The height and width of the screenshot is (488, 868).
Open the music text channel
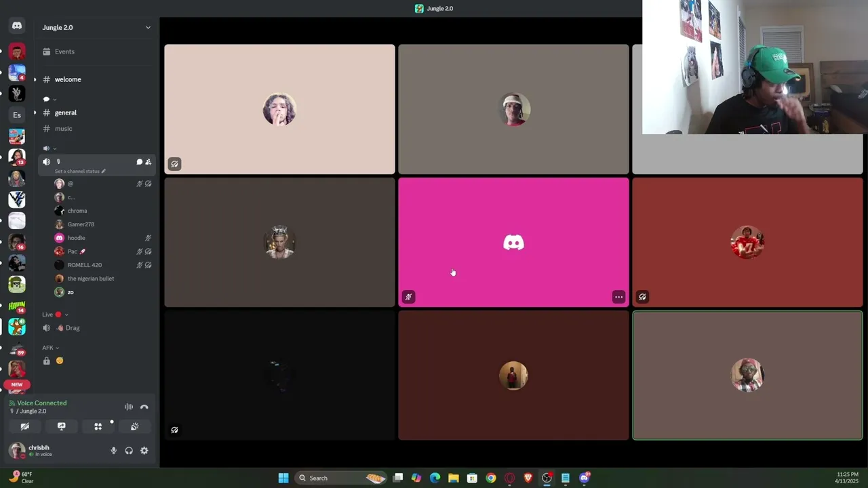96,129
